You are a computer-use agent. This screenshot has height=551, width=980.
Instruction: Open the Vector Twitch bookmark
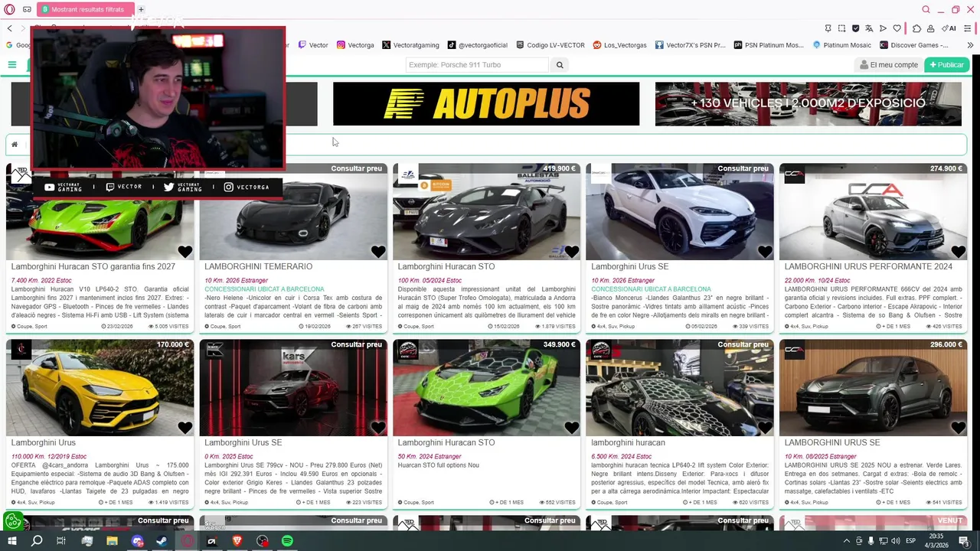313,45
